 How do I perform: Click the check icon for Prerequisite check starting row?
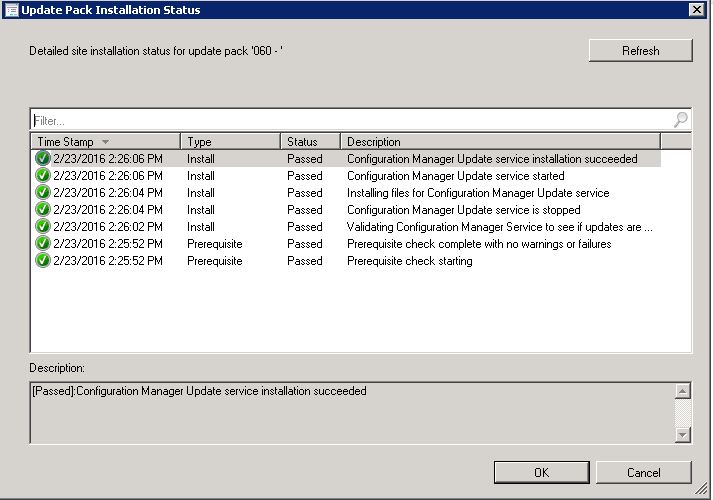tap(42, 261)
